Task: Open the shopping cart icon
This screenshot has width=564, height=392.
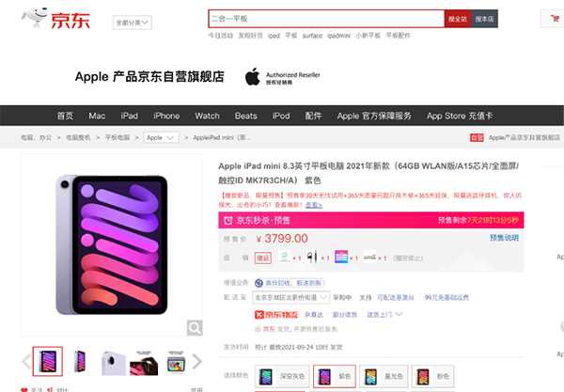Action: point(555,19)
